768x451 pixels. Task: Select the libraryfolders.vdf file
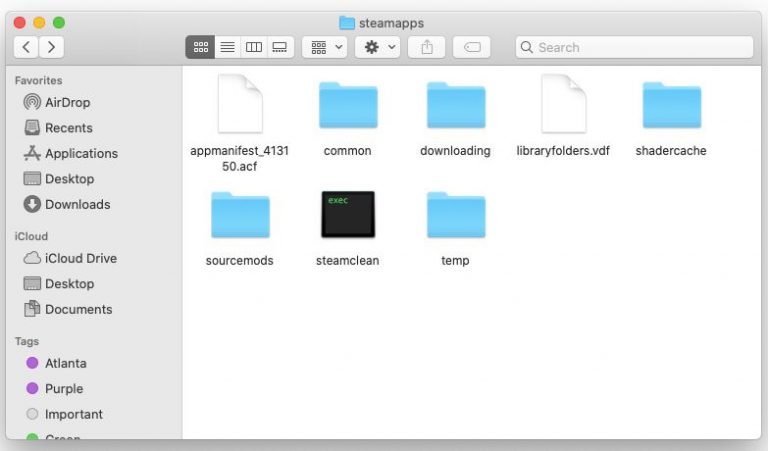click(563, 106)
